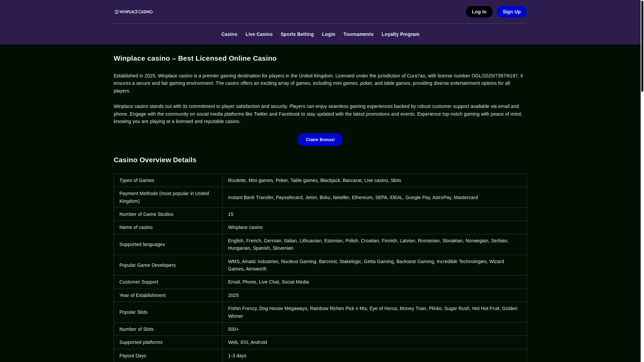The height and width of the screenshot is (362, 644).
Task: Click the Sign Up button
Action: click(512, 12)
